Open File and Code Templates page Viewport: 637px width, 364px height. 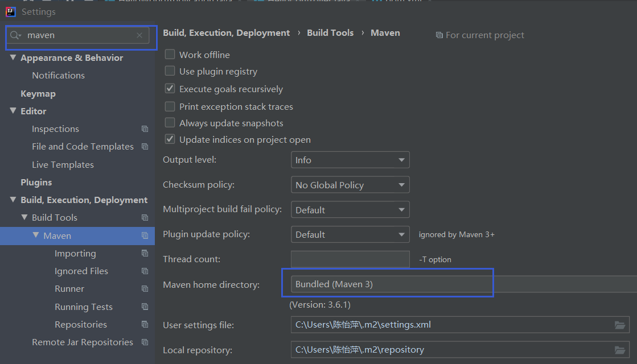point(83,147)
